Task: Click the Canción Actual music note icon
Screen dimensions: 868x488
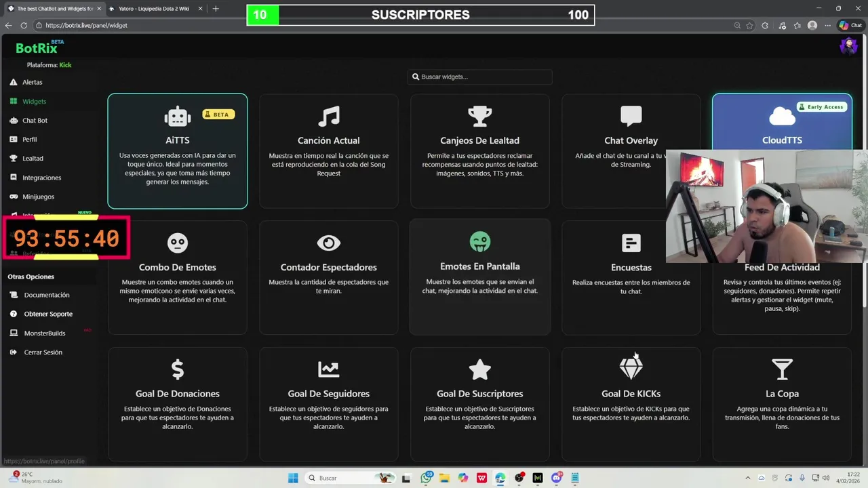Action: [x=329, y=116]
